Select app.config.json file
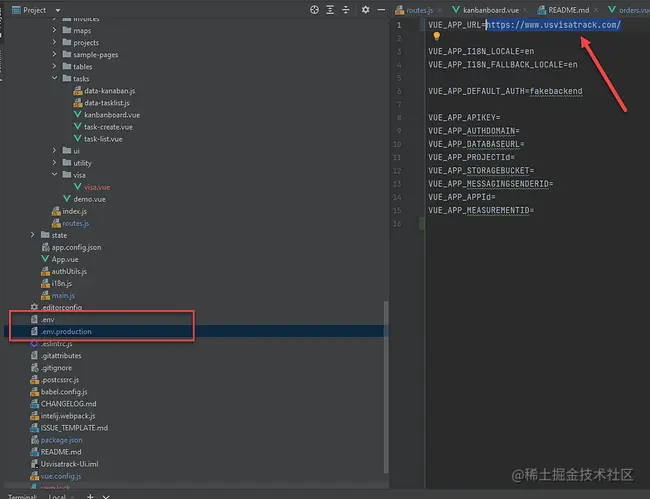Viewport: 650px width, 499px height. (76, 247)
